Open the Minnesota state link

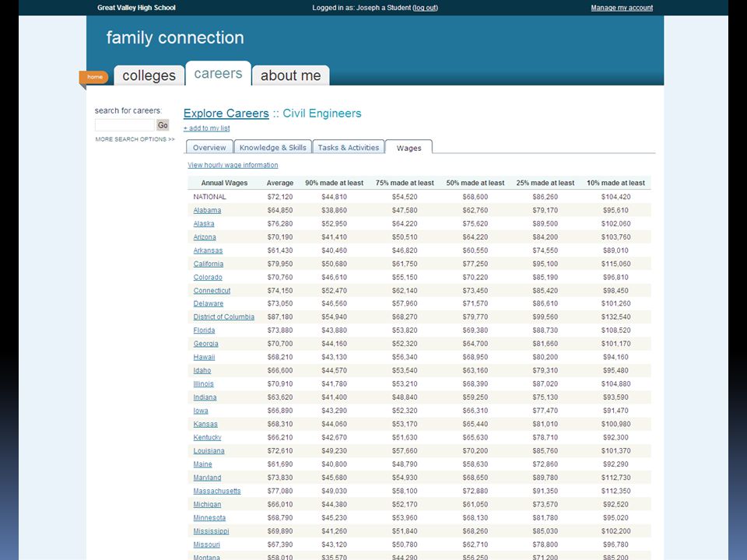(x=209, y=518)
